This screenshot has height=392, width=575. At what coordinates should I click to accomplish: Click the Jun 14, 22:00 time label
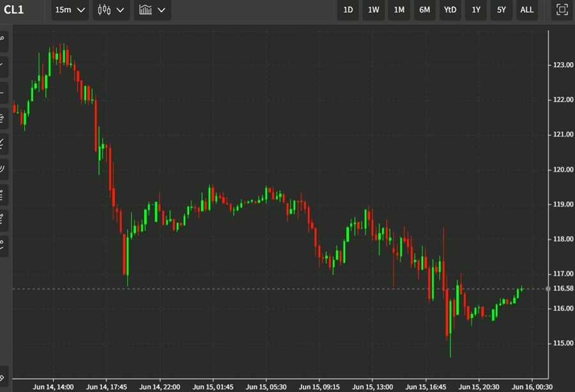coord(160,387)
